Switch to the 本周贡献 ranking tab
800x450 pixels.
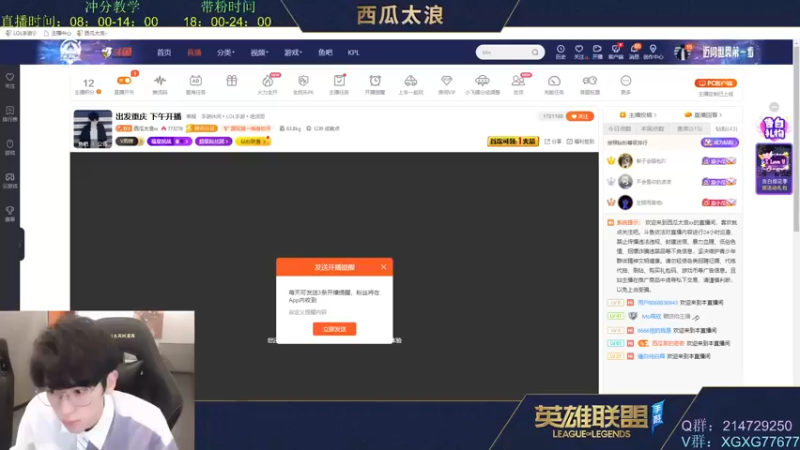tap(653, 129)
